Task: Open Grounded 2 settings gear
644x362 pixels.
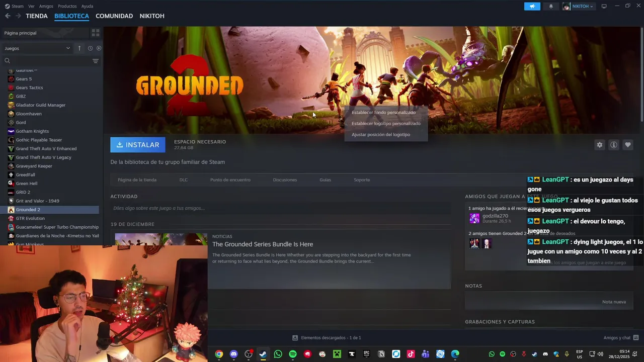Action: pos(599,145)
